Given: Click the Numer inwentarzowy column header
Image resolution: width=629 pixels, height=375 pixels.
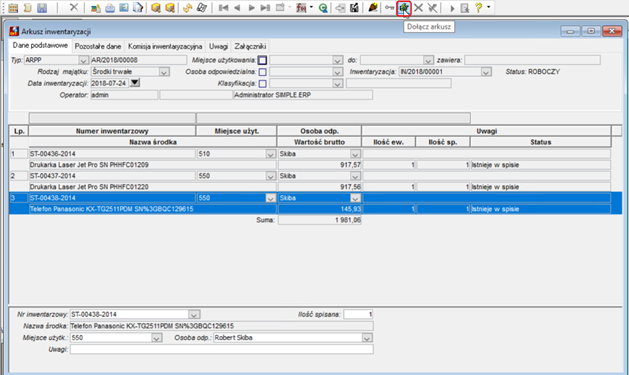Looking at the screenshot, I should point(112,131).
